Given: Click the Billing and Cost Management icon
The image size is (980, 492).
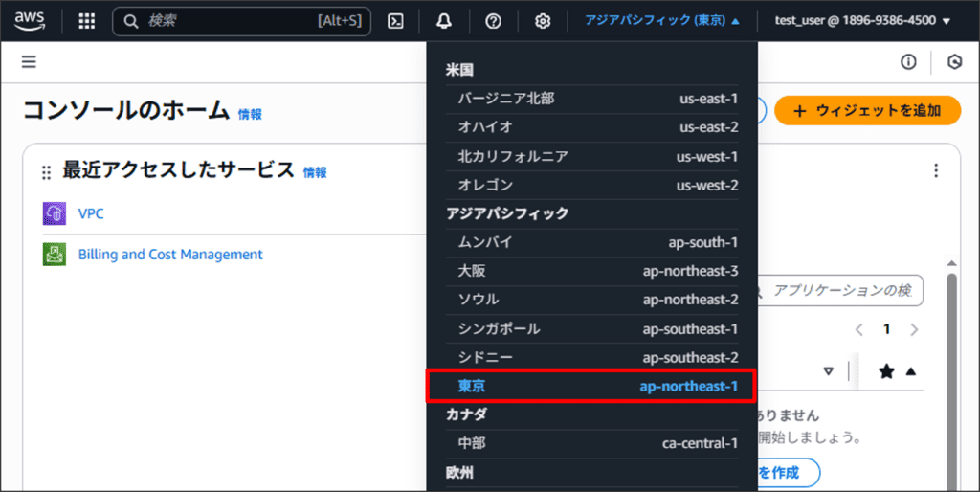Looking at the screenshot, I should [55, 255].
